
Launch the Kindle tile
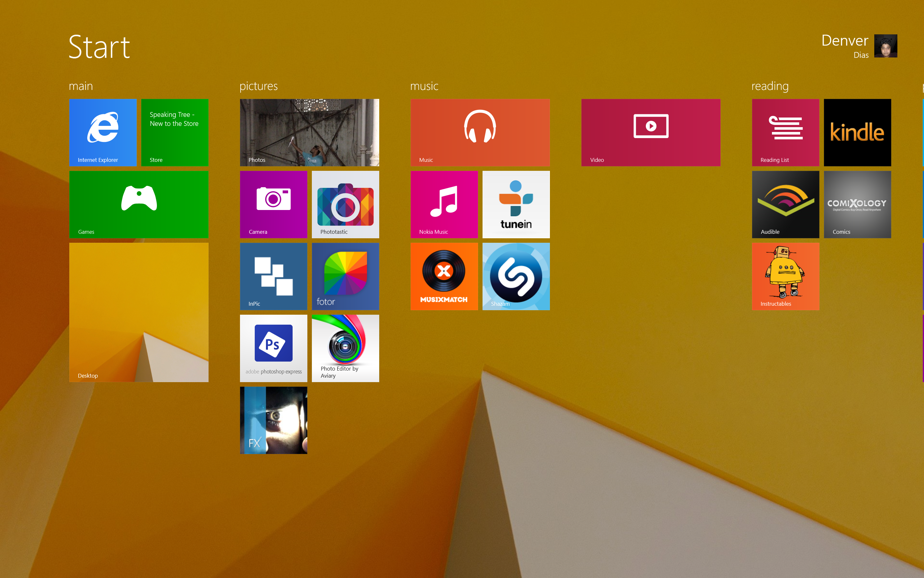coord(857,133)
